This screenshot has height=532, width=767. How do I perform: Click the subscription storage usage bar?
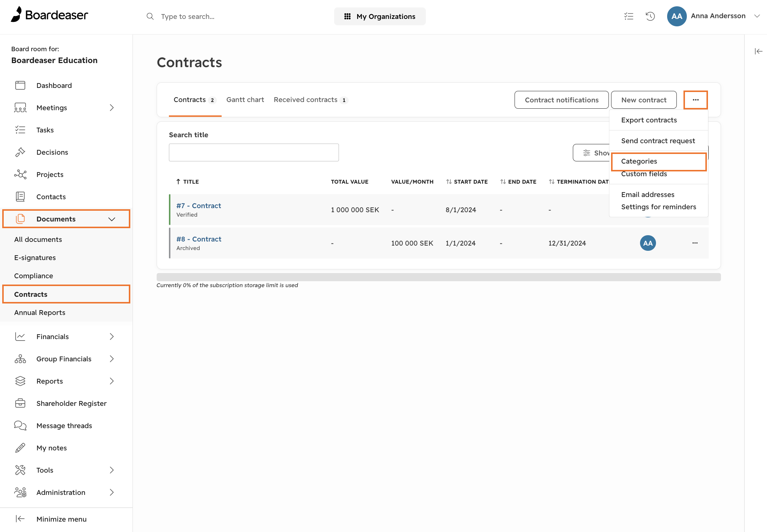[438, 277]
